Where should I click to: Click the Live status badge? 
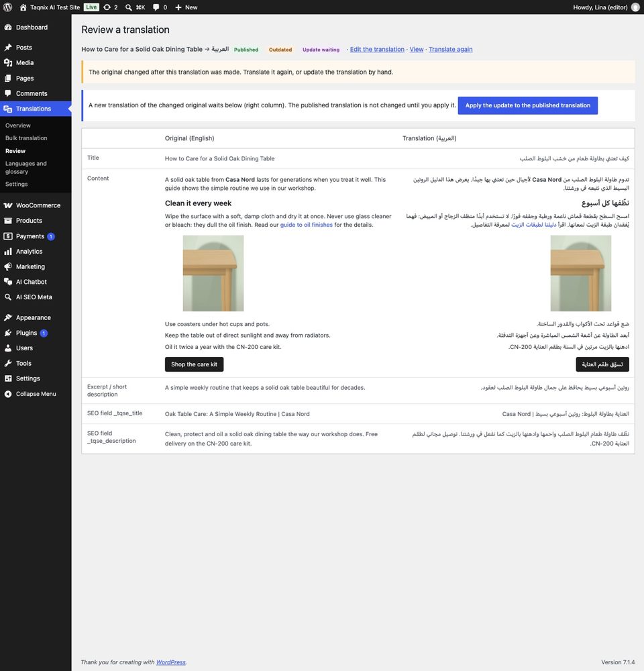(x=91, y=7)
